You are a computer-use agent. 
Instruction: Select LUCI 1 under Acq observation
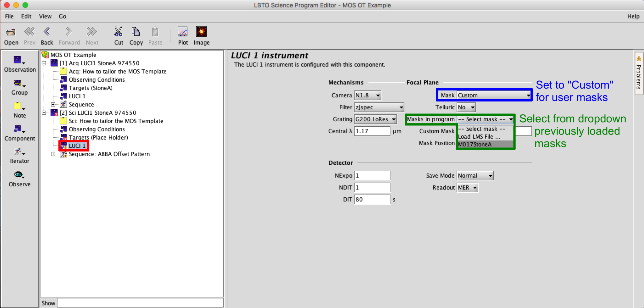point(77,96)
